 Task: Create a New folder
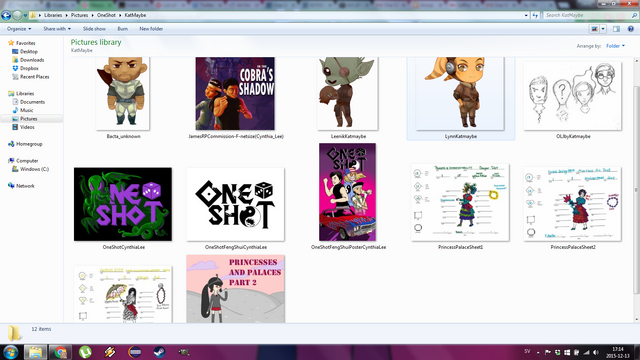(x=151, y=29)
